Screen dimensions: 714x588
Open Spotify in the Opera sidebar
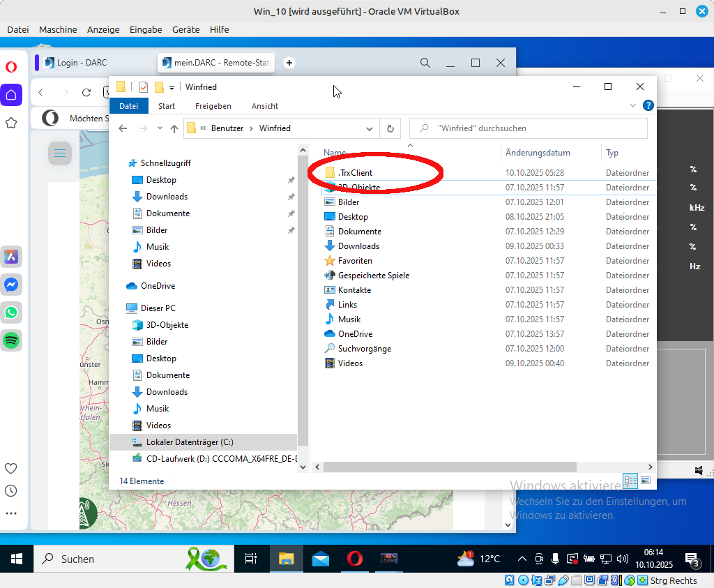pos(11,340)
